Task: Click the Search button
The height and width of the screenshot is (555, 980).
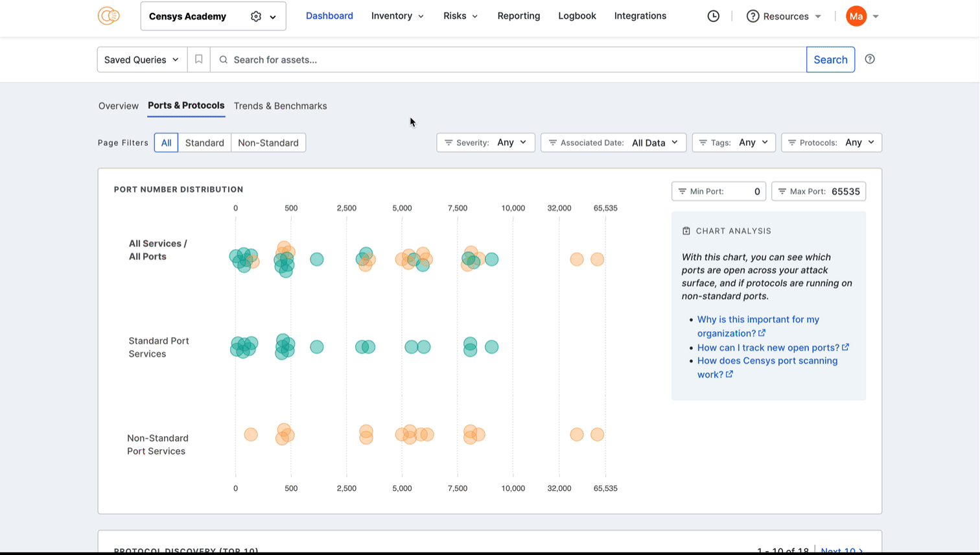Action: coord(830,60)
